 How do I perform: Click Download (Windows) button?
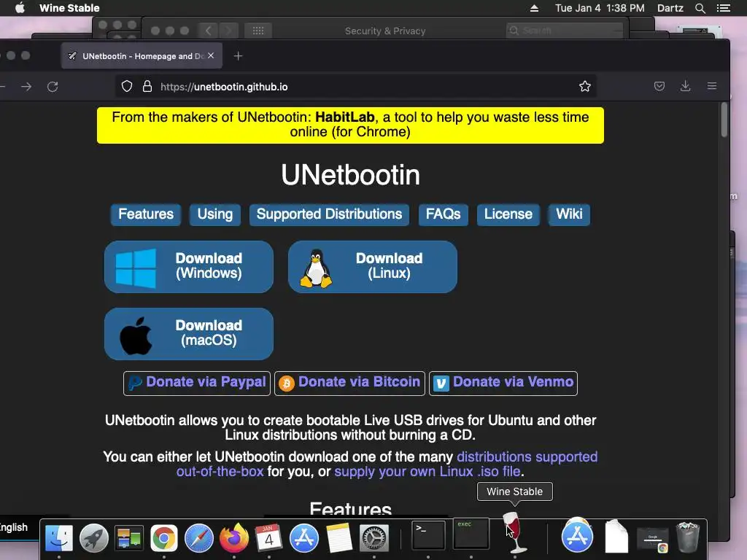tap(189, 267)
